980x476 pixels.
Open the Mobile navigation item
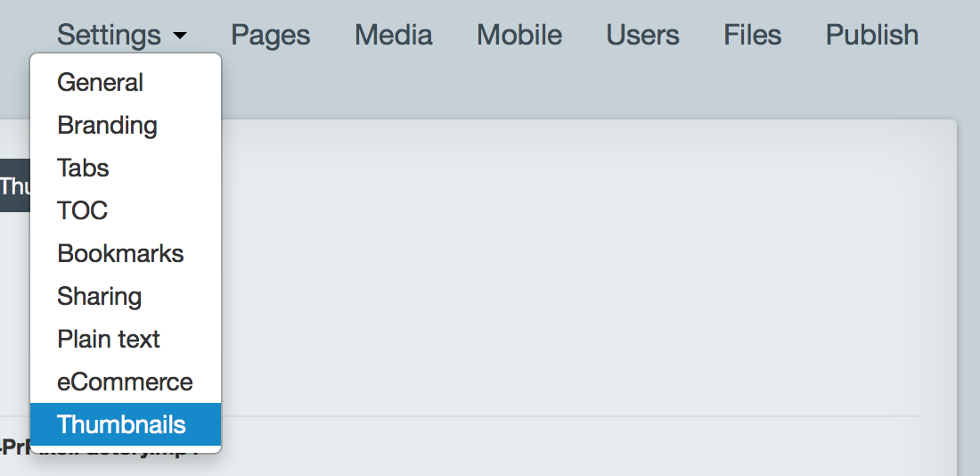[519, 35]
